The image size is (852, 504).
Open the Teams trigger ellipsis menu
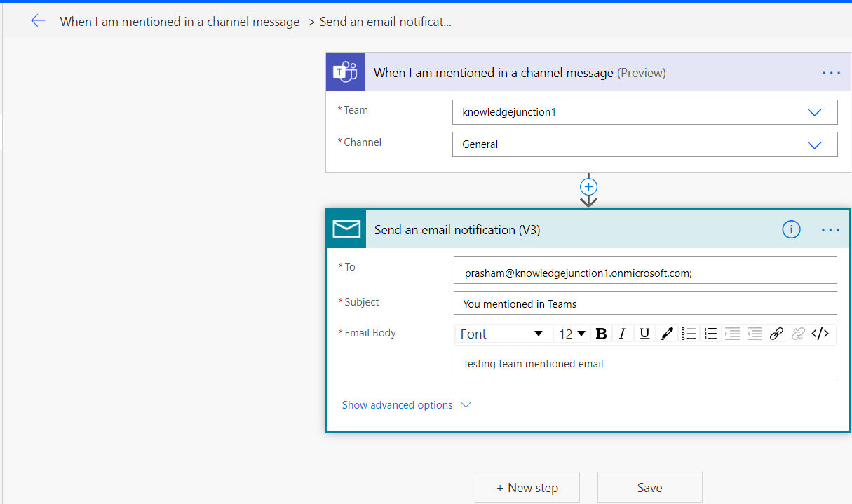click(x=831, y=72)
